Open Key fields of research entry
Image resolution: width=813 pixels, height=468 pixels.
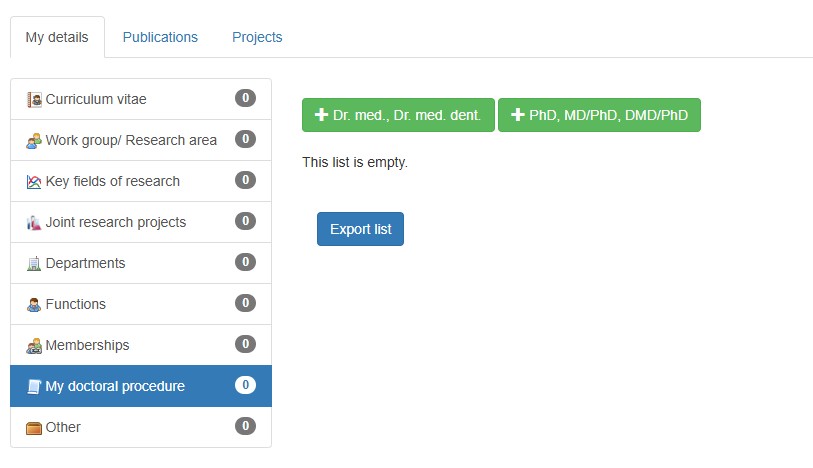click(141, 181)
